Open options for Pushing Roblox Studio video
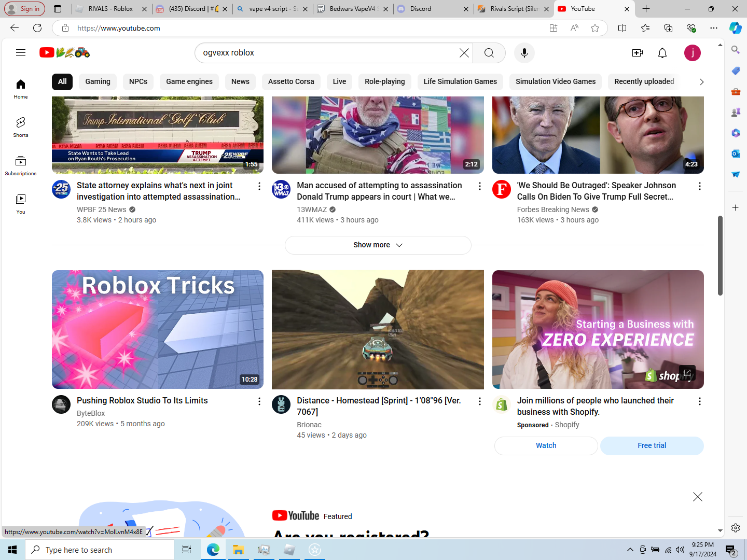747x560 pixels. pos(259,401)
